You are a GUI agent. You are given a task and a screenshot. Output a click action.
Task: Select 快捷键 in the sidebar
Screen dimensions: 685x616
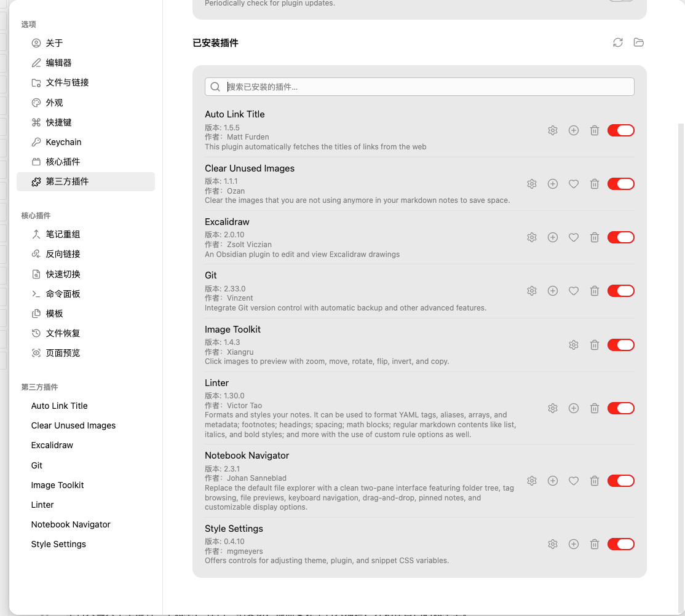pos(58,122)
